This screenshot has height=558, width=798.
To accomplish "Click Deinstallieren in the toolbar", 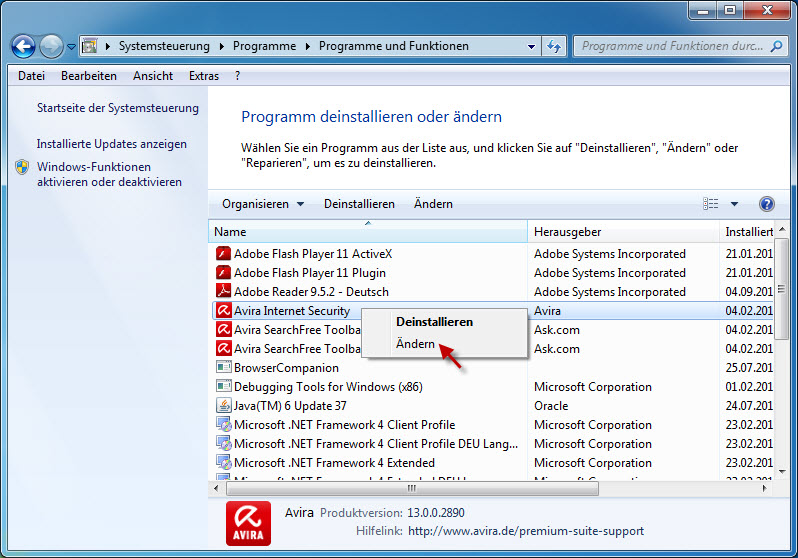I will pyautogui.click(x=359, y=204).
